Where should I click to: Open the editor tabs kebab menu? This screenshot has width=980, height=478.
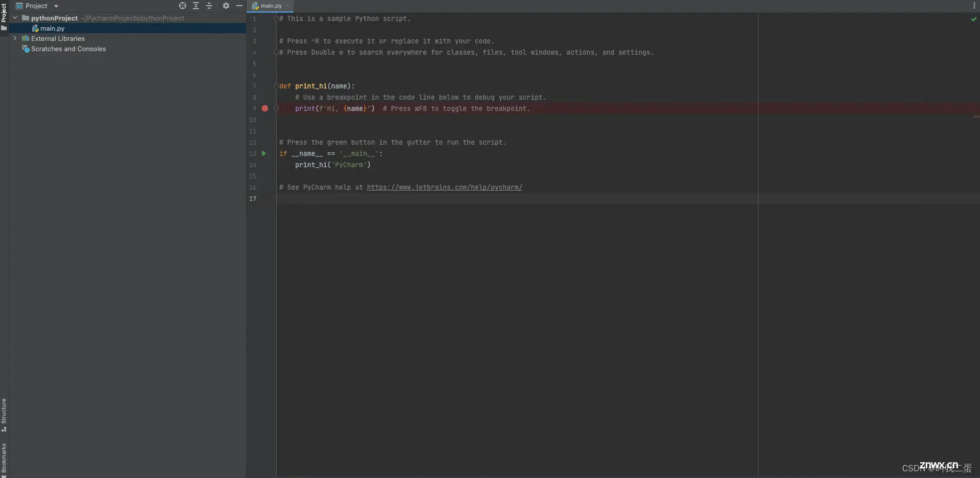coord(974,6)
